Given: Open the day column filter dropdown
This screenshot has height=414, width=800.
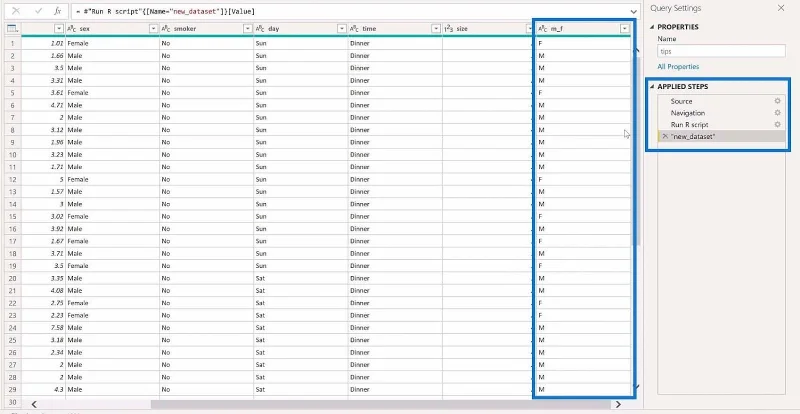Looking at the screenshot, I should pyautogui.click(x=342, y=29).
